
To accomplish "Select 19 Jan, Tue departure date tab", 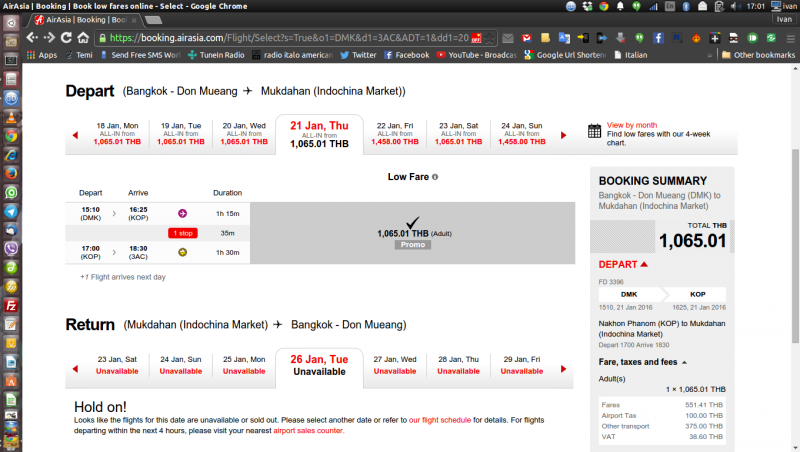I will click(x=181, y=134).
